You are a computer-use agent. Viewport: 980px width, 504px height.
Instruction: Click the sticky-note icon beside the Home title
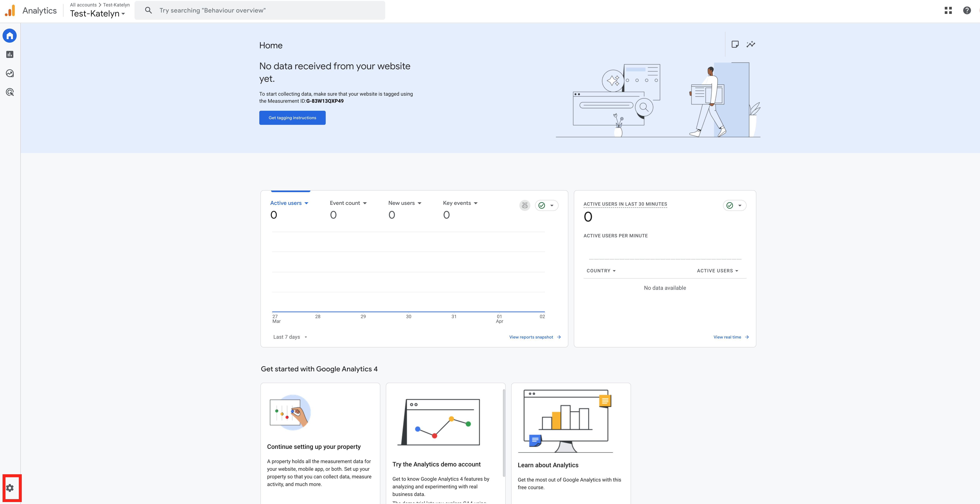pyautogui.click(x=735, y=44)
